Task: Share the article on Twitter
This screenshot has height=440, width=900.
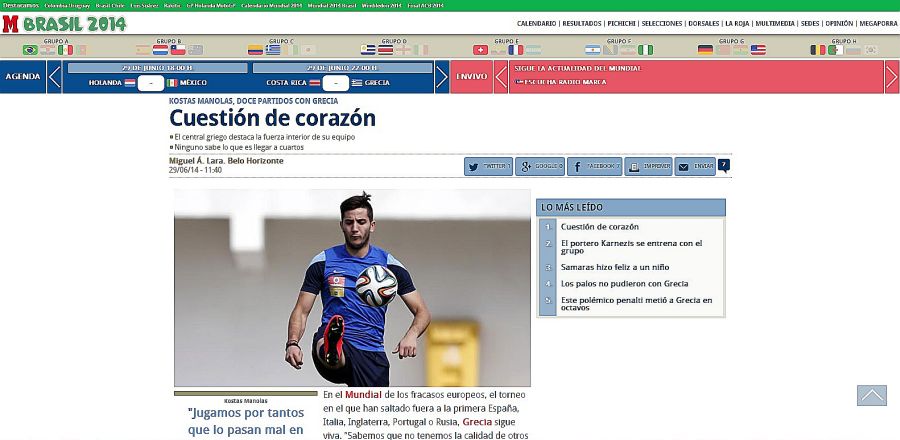Action: tap(488, 167)
